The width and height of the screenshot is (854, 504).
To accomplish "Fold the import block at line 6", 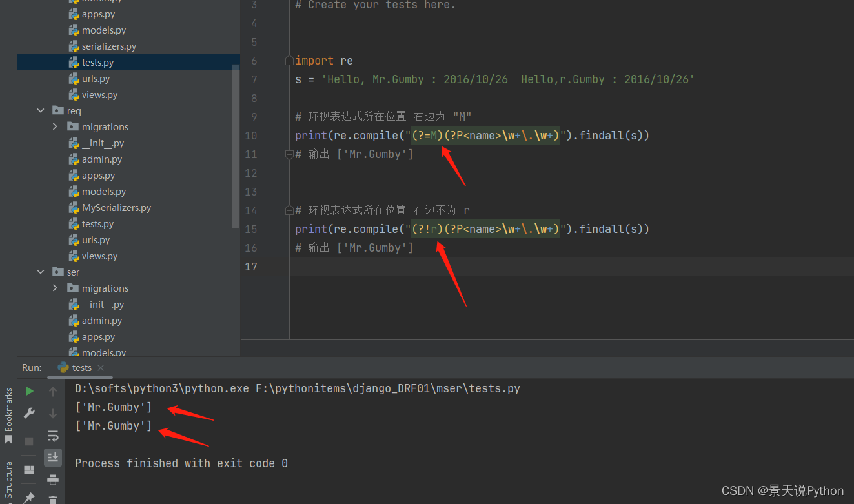I will [290, 61].
